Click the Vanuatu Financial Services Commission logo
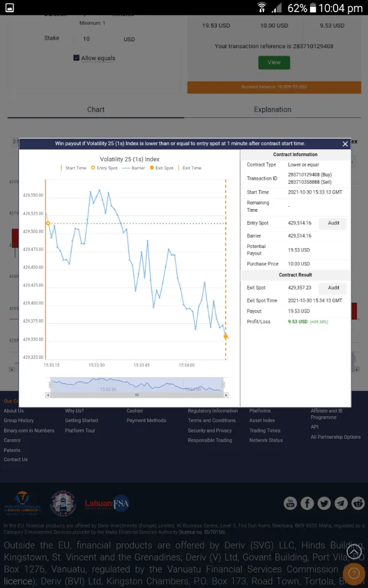The width and height of the screenshot is (368, 588). pos(22,503)
